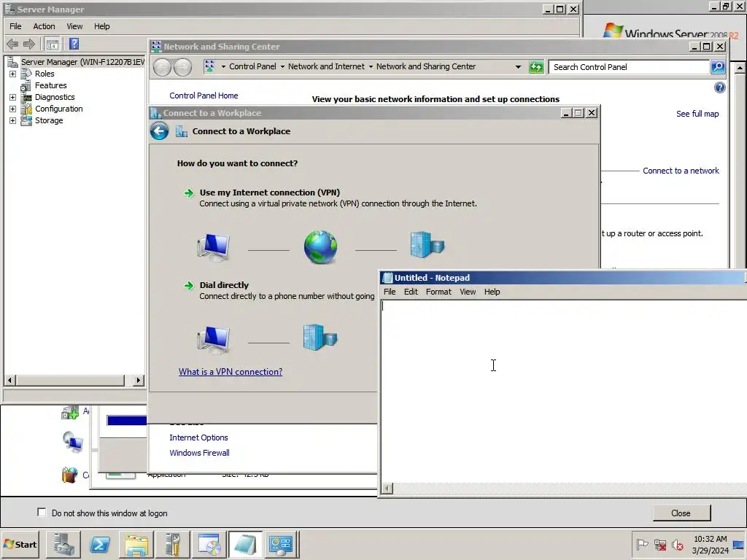Click the Action Center flag tray icon
The image size is (747, 560).
[642, 544]
